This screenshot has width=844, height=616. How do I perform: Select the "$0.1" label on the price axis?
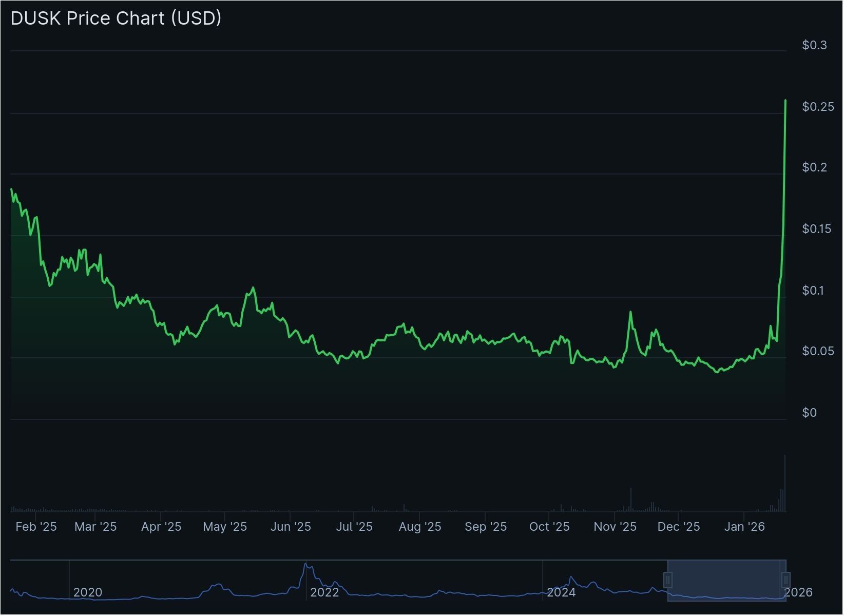[x=813, y=291]
